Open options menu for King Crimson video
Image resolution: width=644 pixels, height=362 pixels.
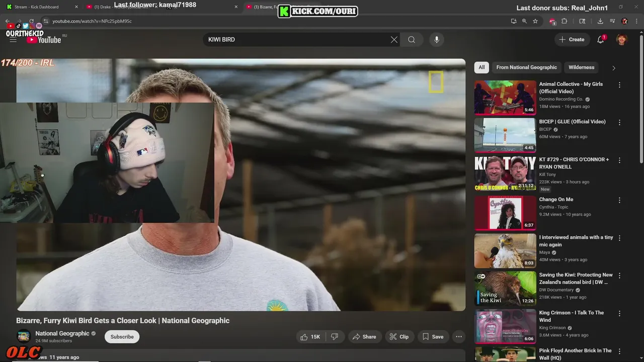[619, 313]
